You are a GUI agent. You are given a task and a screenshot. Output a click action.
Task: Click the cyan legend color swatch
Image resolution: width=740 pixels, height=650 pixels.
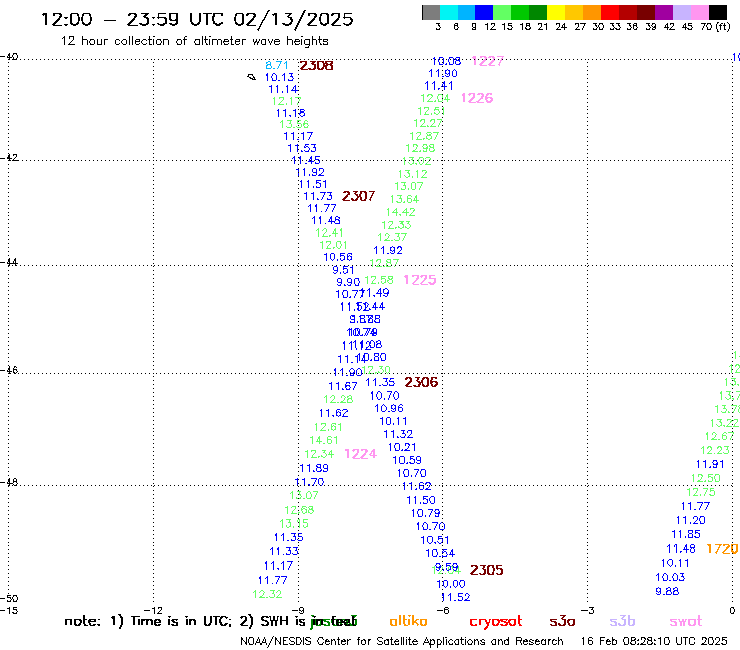[x=449, y=13]
